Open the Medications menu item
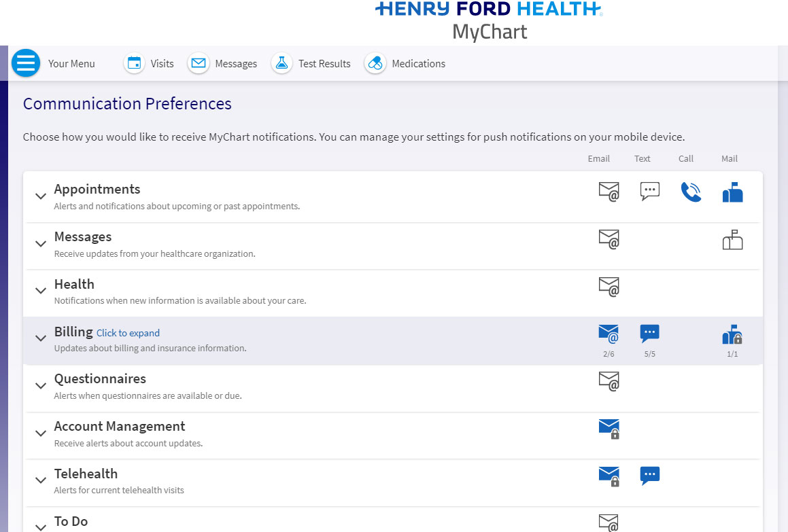The width and height of the screenshot is (788, 532). pyautogui.click(x=418, y=64)
